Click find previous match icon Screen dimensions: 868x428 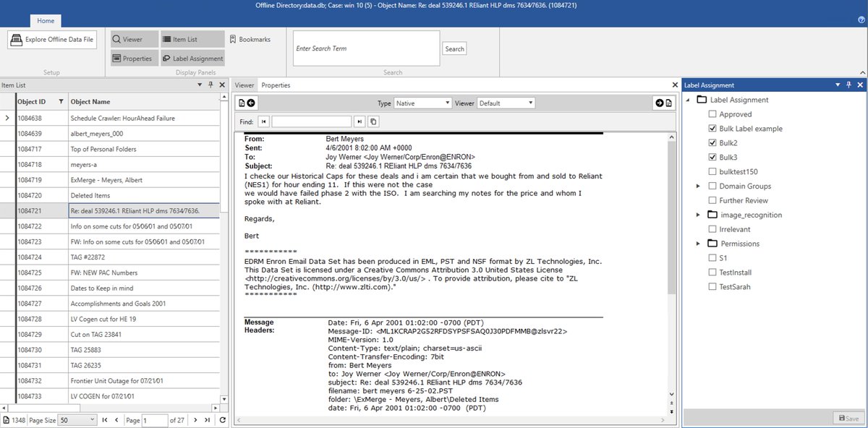pyautogui.click(x=263, y=121)
